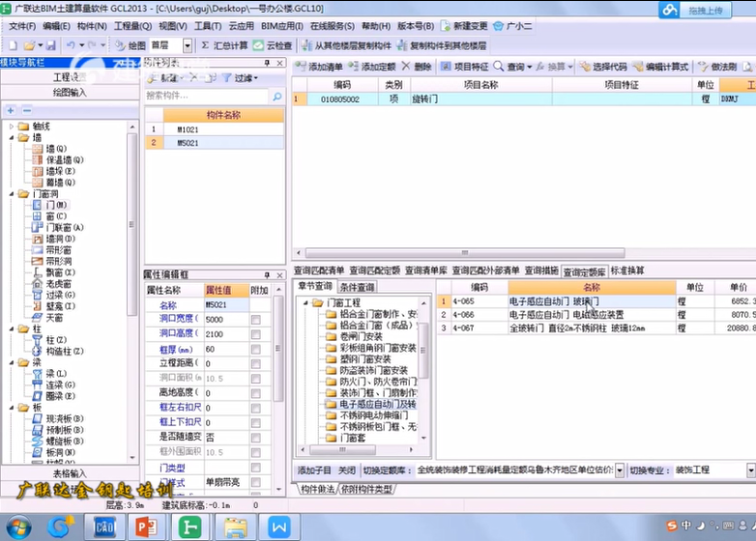This screenshot has height=541, width=756.
Task: Tick the 附加 checkbox for 框厚
Action: pyautogui.click(x=256, y=349)
